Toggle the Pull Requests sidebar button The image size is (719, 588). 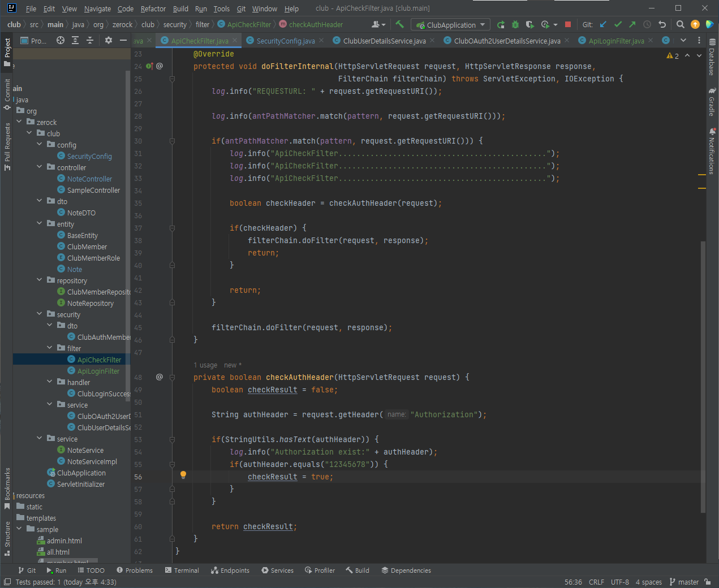[7, 146]
